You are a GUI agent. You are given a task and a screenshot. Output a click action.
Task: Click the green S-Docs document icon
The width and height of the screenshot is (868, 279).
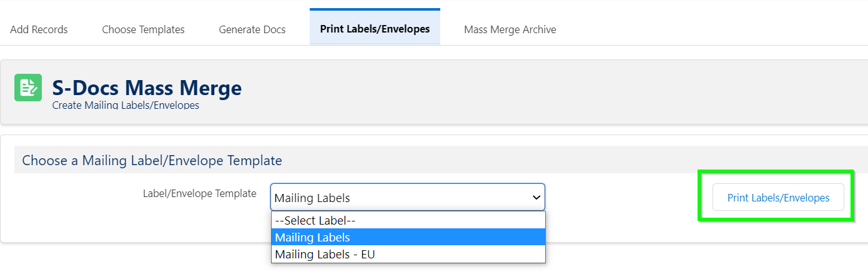pyautogui.click(x=28, y=88)
